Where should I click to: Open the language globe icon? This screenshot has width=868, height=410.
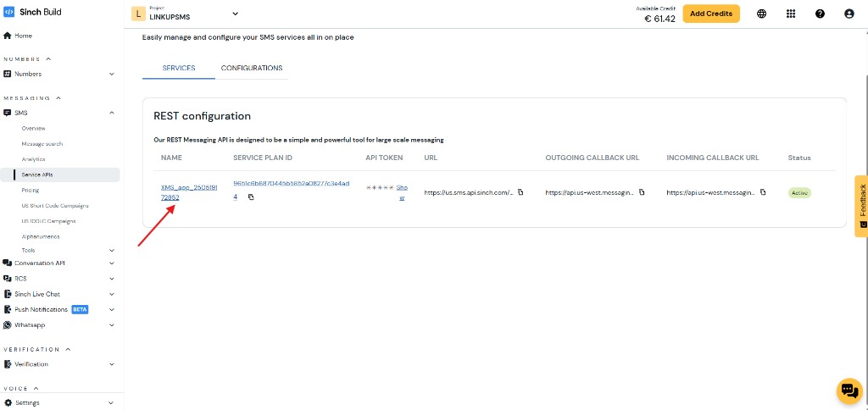point(762,14)
